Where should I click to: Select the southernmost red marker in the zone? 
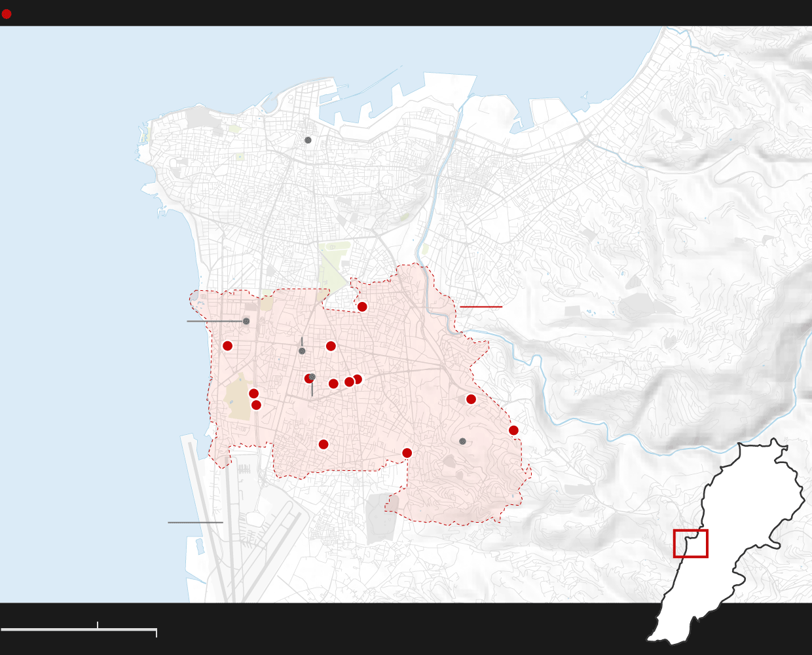point(407,453)
